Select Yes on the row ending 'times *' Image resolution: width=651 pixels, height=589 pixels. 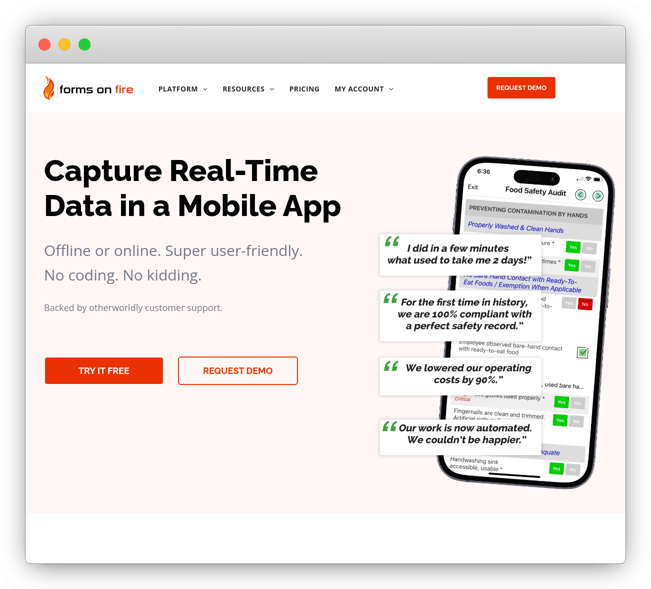pos(572,265)
